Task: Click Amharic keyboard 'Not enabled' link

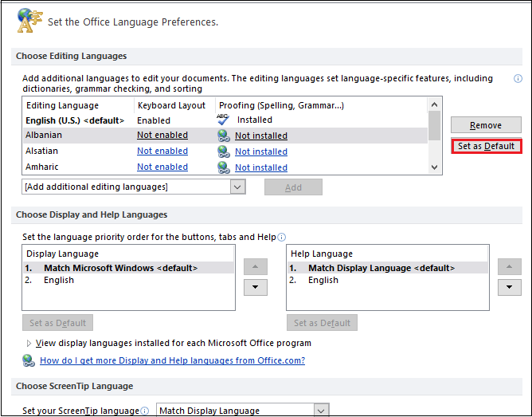Action: click(162, 167)
